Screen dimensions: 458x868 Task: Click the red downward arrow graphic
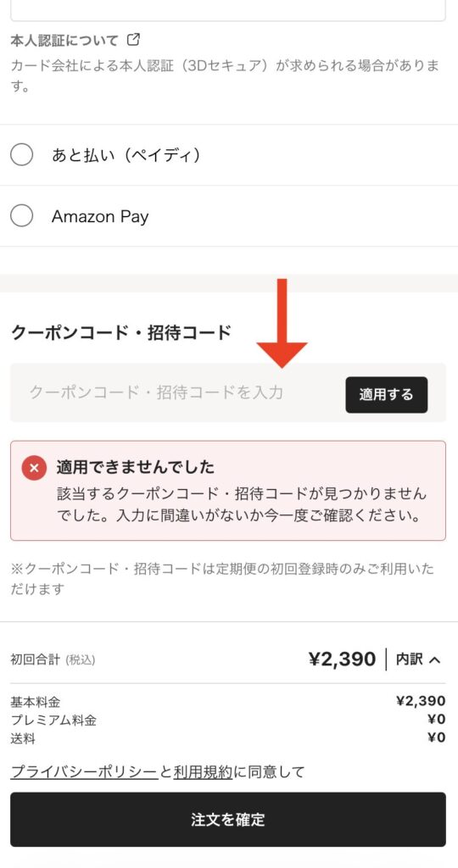click(x=282, y=323)
